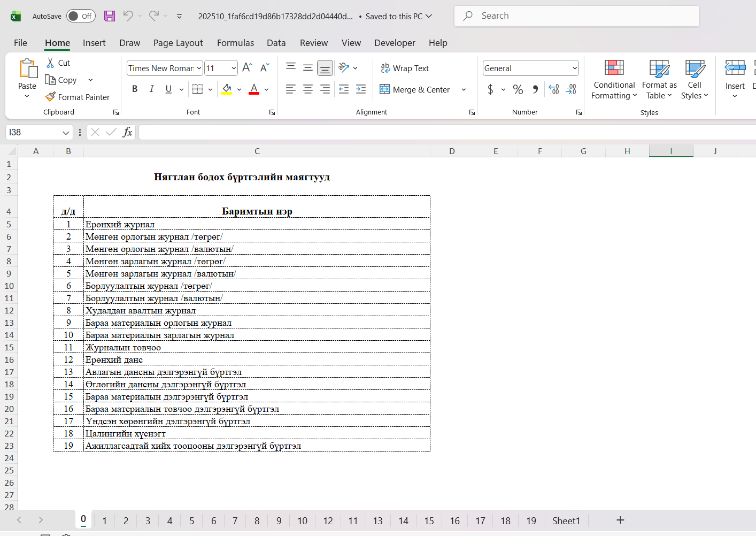Click the Increase Indent icon
The height and width of the screenshot is (536, 756).
click(x=361, y=89)
